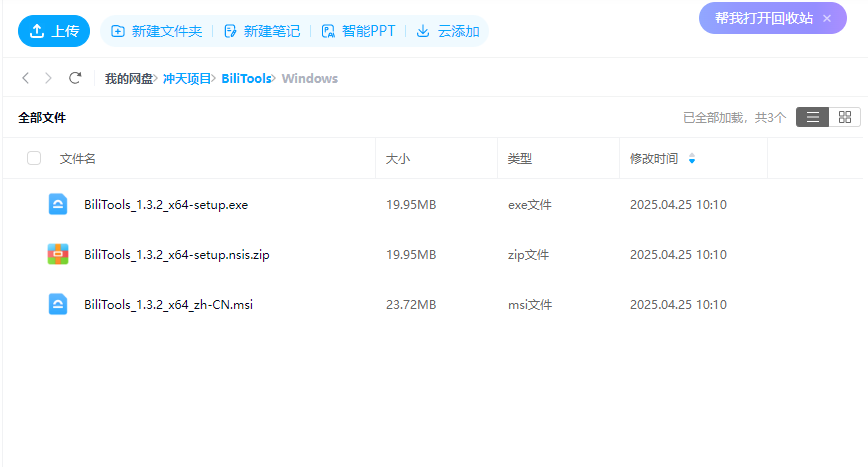The image size is (868, 467).
Task: Select file BiliTools_1.3.2_x64-setup.nsis.zip
Action: pyautogui.click(x=177, y=255)
